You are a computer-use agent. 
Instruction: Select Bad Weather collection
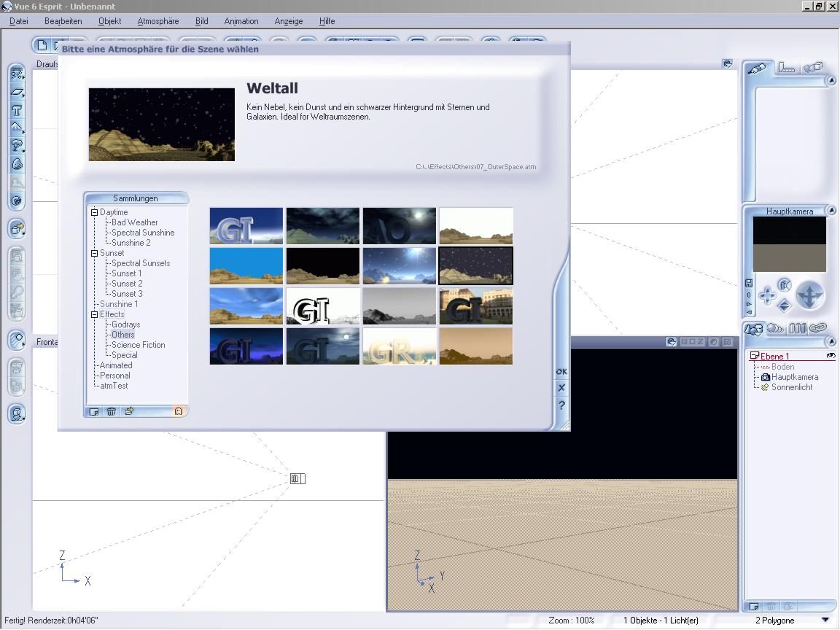[134, 222]
